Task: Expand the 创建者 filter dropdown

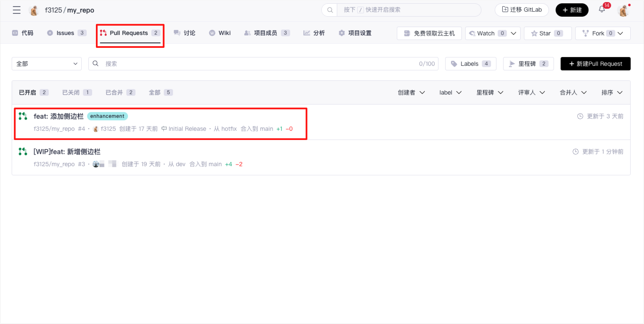Action: coord(411,92)
